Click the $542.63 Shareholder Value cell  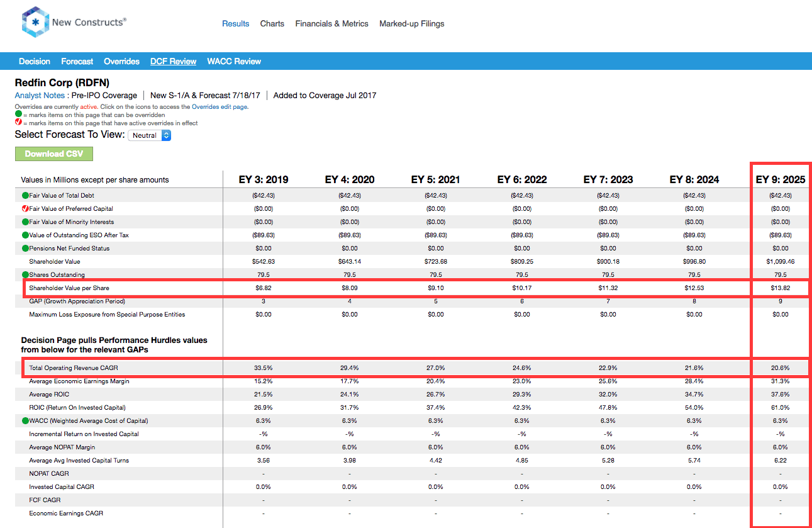coord(263,261)
